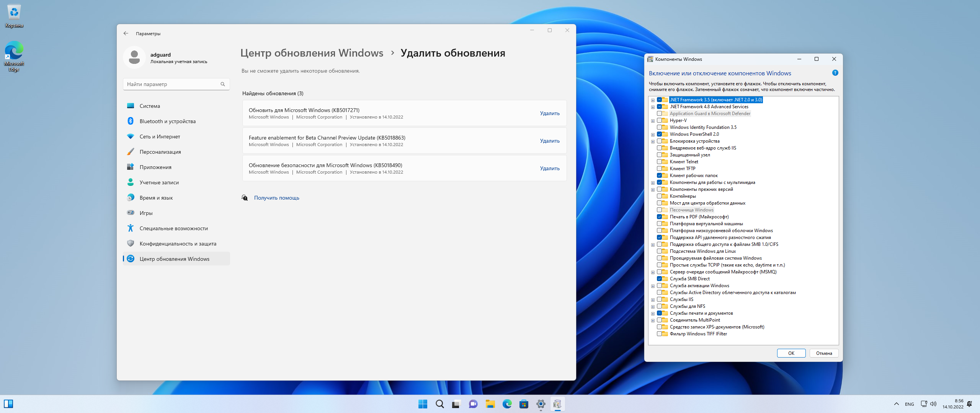Expand Службы IIS node
Image resolution: width=980 pixels, height=413 pixels.
(x=653, y=300)
